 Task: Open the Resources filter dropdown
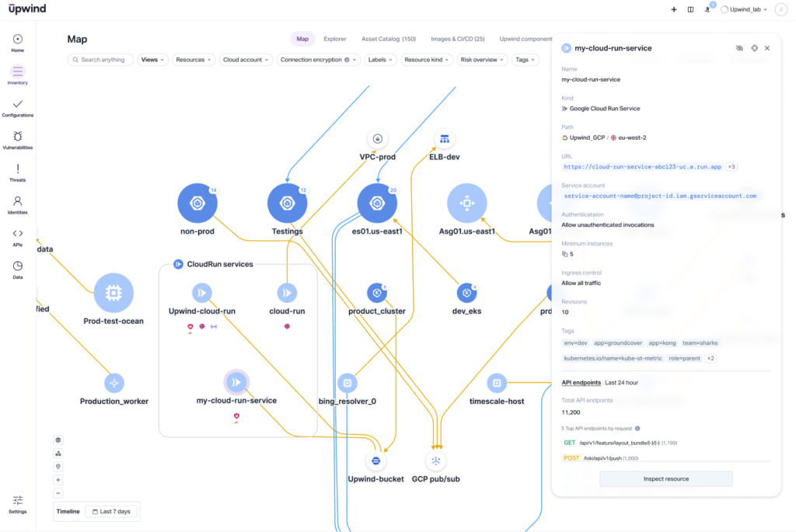coord(194,60)
